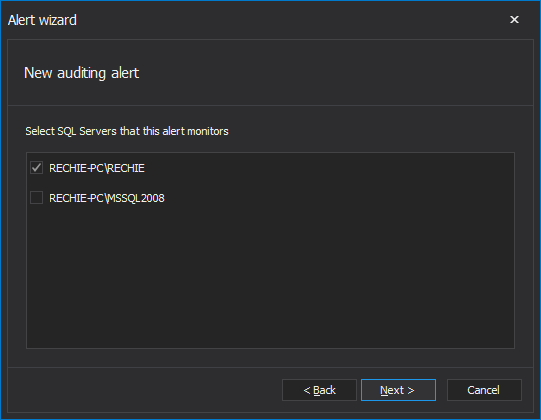Go to the previous step with Back

[x=319, y=390]
